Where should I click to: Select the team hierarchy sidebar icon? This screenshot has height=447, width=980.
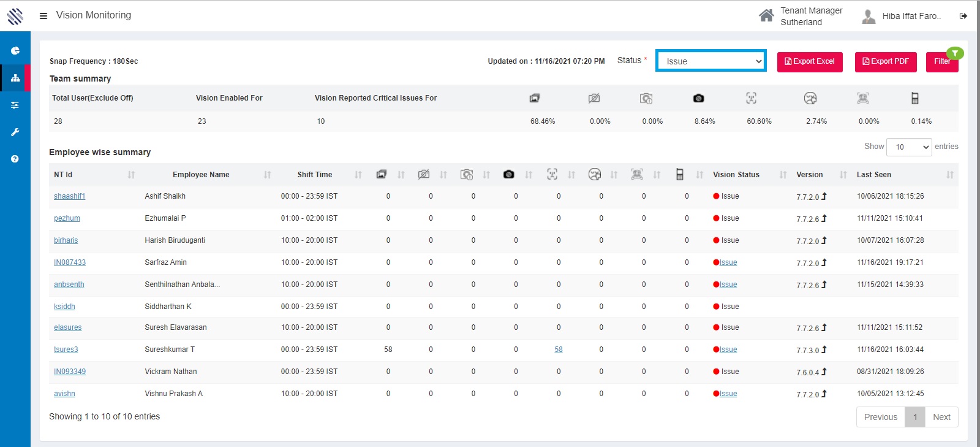(15, 78)
